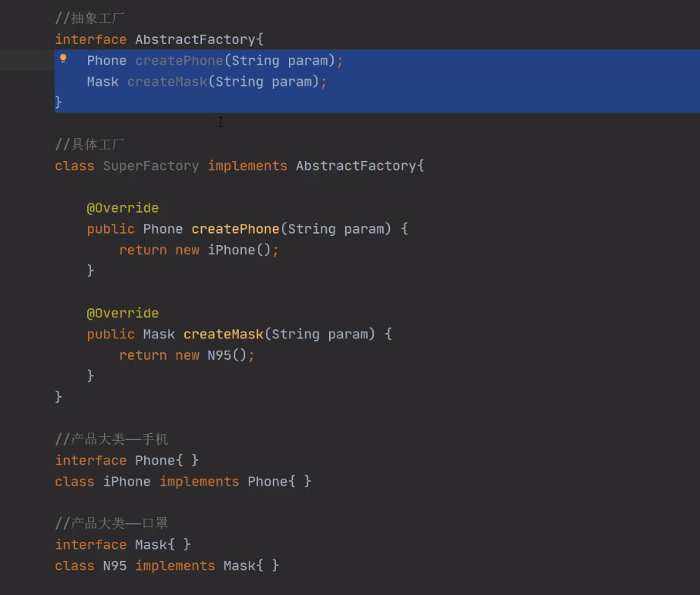Click 'N95' in 'class N95 implements Mask'
This screenshot has width=700, height=595.
pos(115,566)
